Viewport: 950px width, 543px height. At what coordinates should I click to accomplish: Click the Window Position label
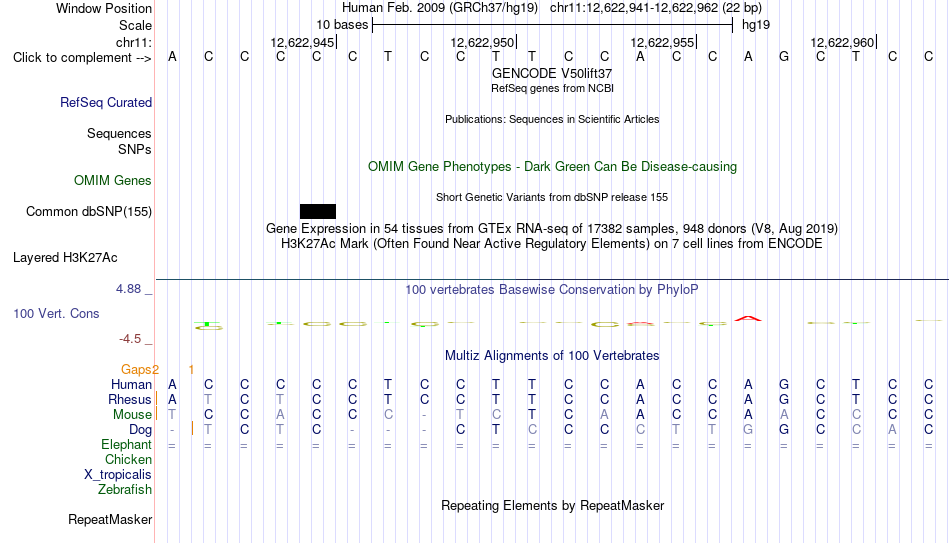(104, 8)
